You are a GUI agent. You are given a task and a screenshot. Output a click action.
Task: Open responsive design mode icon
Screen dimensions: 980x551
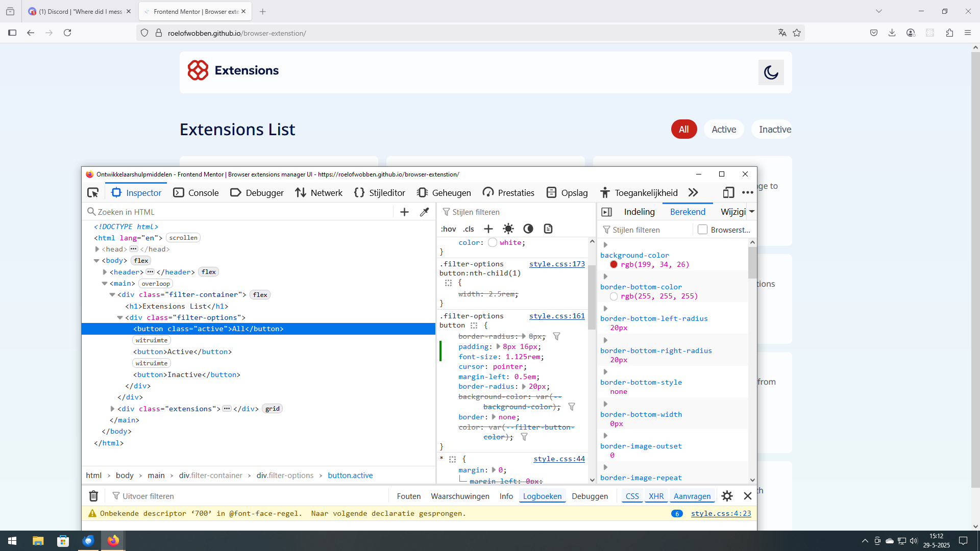pos(728,192)
